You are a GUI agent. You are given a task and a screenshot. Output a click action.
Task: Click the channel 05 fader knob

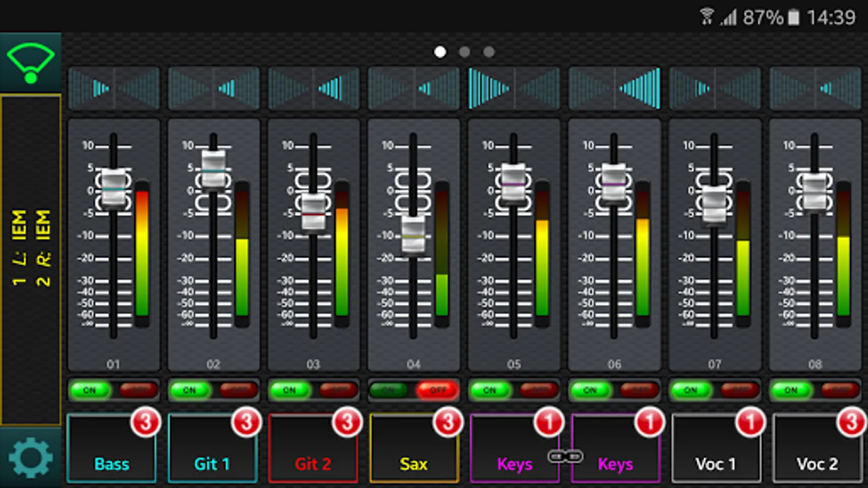[514, 184]
